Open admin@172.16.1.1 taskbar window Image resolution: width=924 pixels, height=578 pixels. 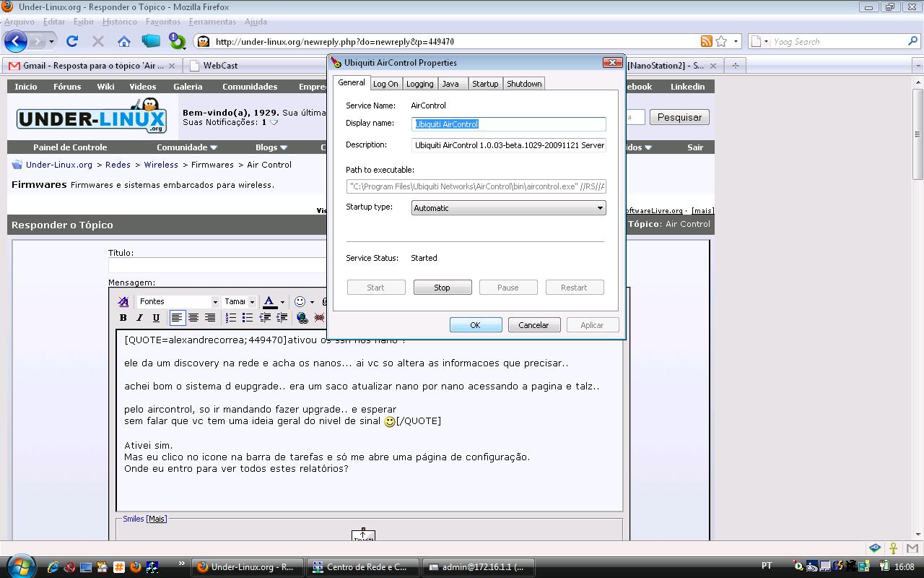pyautogui.click(x=479, y=567)
